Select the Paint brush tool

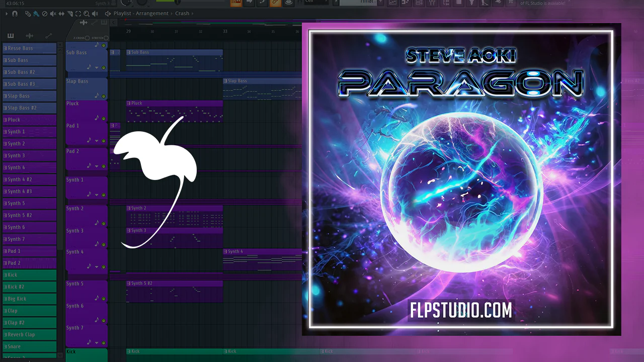pyautogui.click(x=36, y=14)
